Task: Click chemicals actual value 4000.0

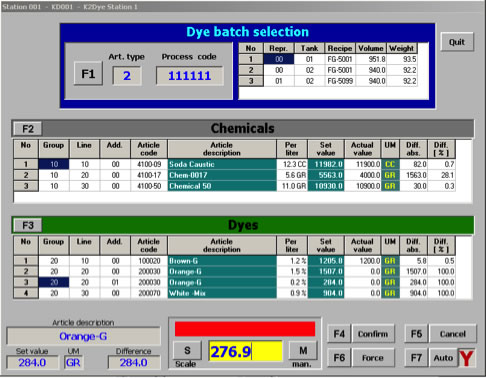Action: 362,175
